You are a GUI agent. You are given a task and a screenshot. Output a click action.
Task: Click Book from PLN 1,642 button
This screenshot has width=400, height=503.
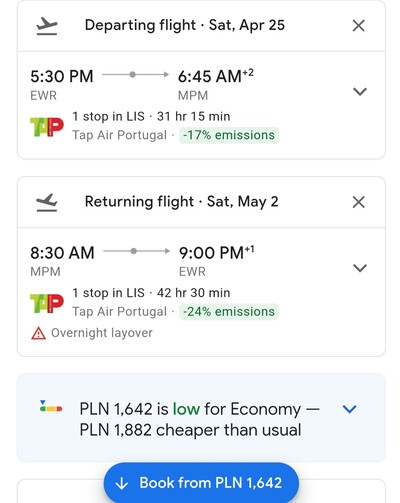(201, 483)
